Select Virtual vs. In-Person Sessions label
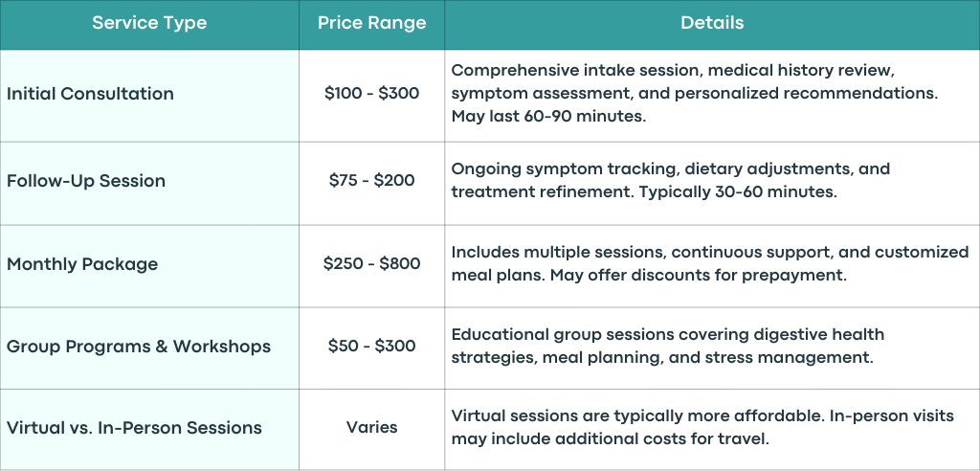 point(134,428)
